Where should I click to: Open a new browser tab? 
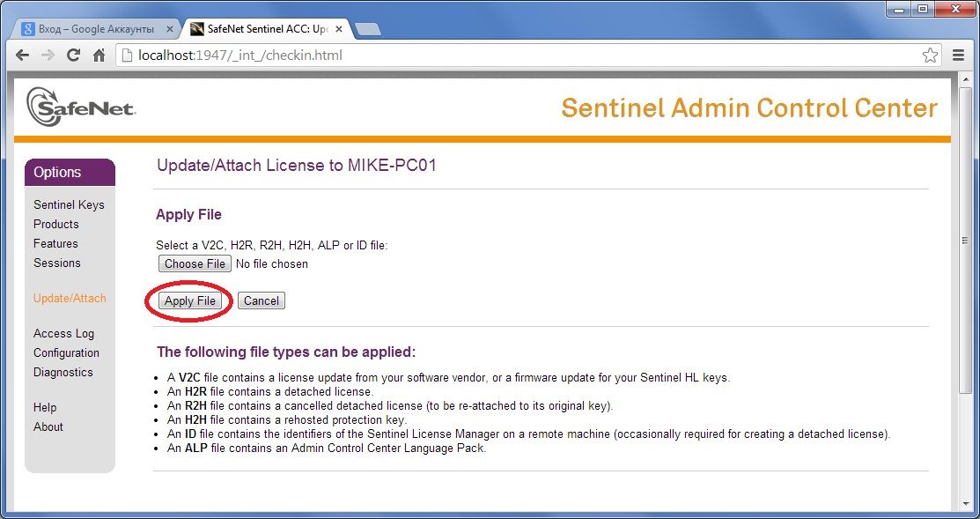tap(367, 29)
